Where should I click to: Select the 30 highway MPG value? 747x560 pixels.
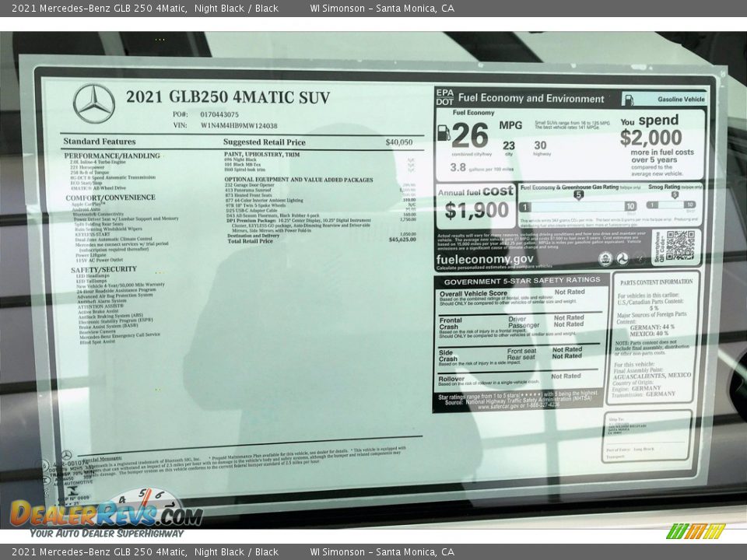point(540,145)
